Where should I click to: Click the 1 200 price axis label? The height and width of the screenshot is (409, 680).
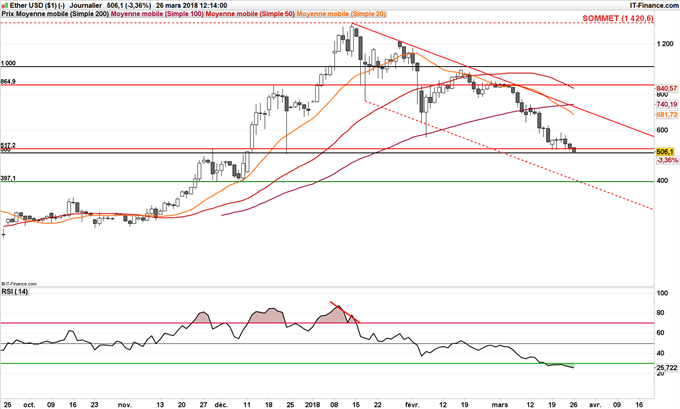665,44
